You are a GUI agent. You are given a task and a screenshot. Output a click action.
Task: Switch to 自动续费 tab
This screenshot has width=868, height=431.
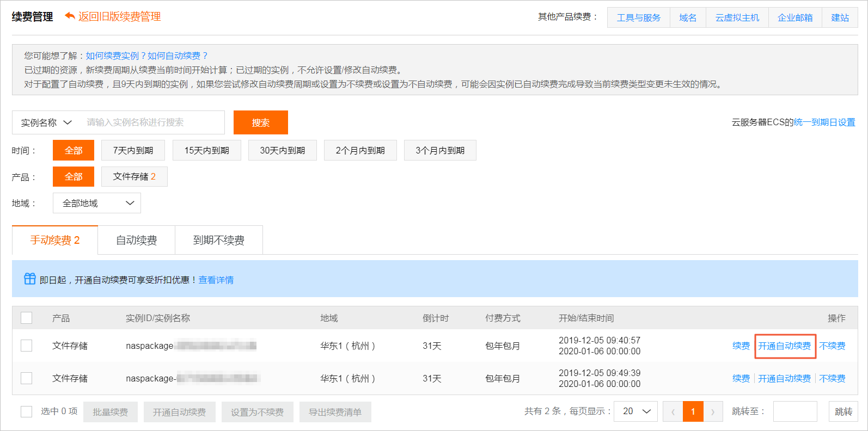click(137, 240)
